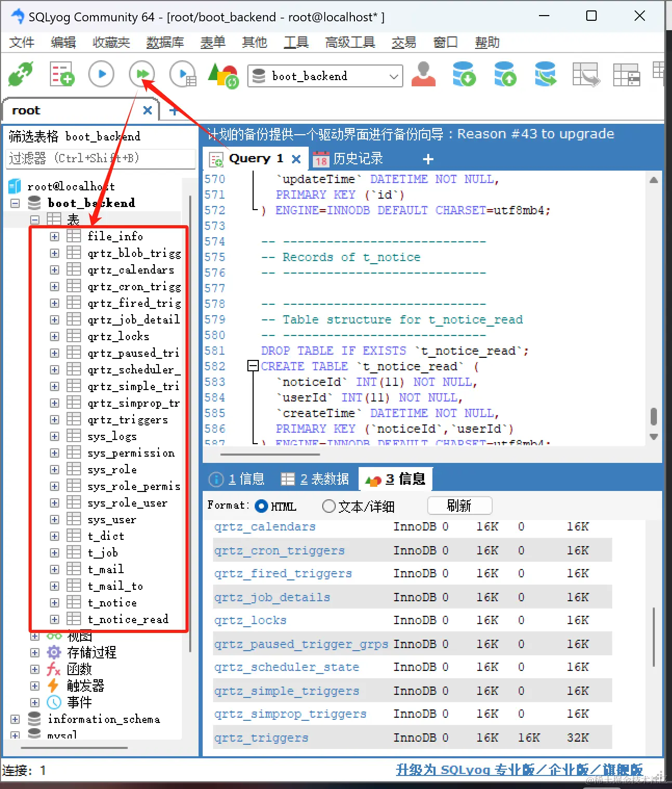Image resolution: width=672 pixels, height=789 pixels.
Task: Click the database synchronization icon
Action: pyautogui.click(x=546, y=74)
